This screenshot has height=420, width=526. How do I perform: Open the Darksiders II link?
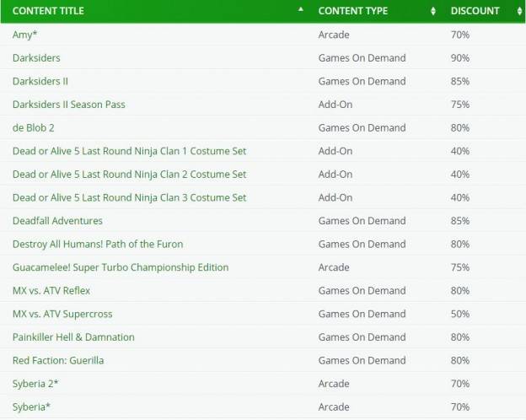coord(40,81)
